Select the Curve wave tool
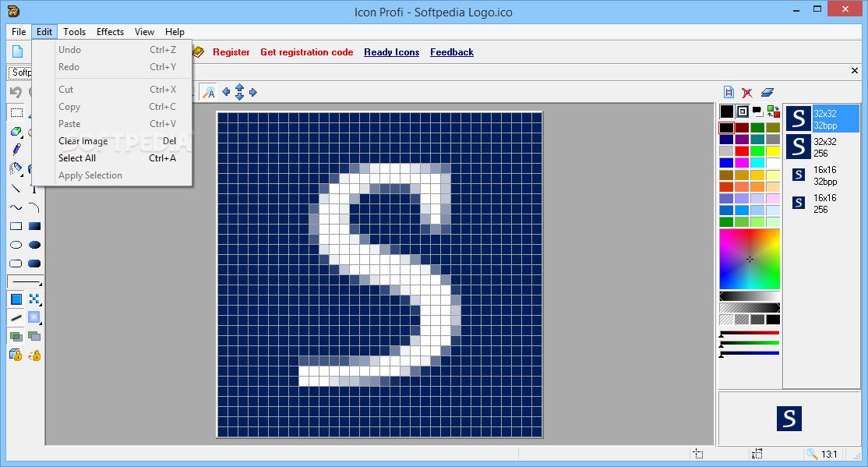The image size is (868, 467). (16, 207)
